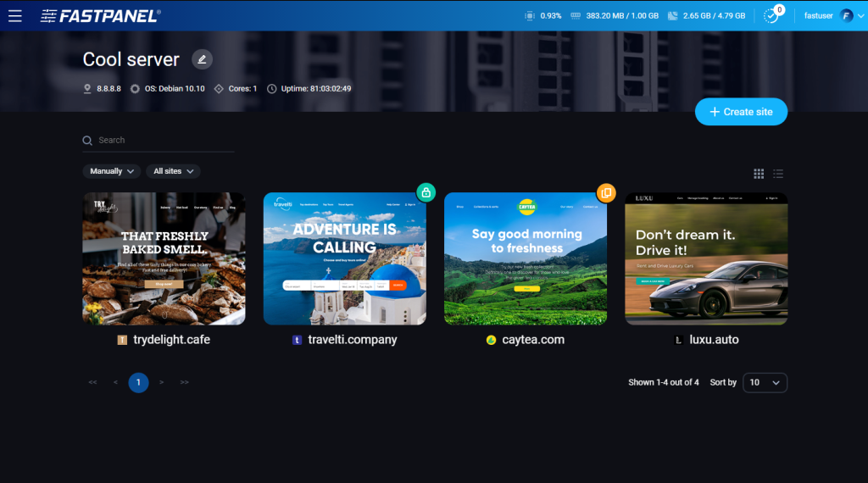
Task: Click the trydelight.cafe favicon
Action: [x=122, y=340]
